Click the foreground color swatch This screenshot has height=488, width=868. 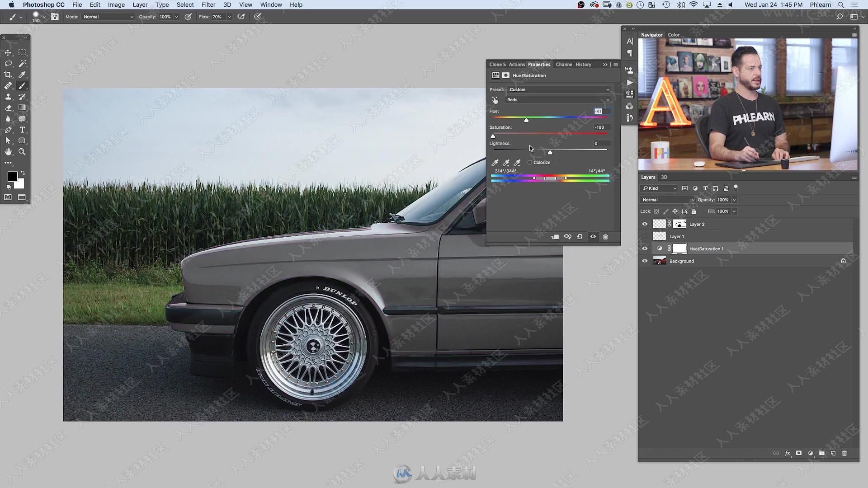(12, 176)
